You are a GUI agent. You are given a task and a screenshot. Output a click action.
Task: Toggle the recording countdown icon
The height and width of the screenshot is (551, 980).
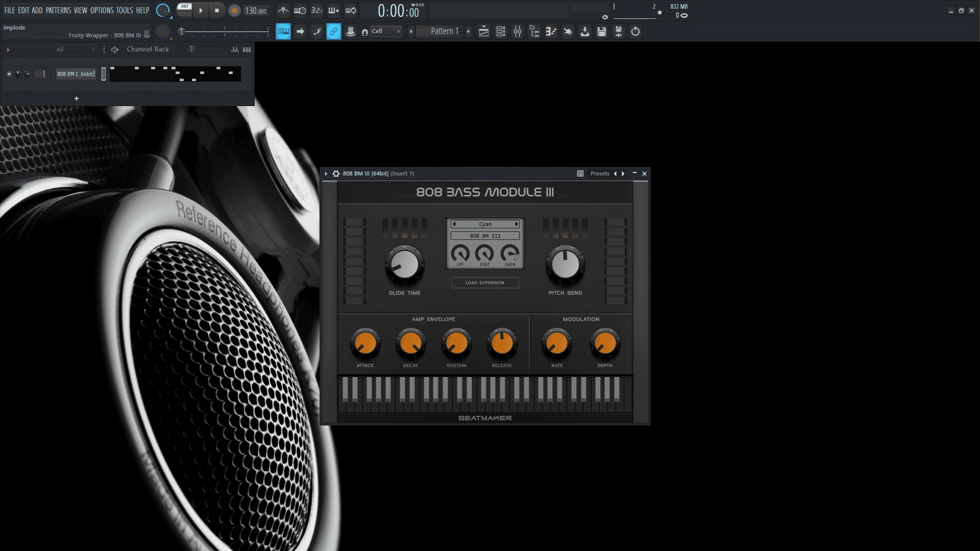tap(317, 10)
